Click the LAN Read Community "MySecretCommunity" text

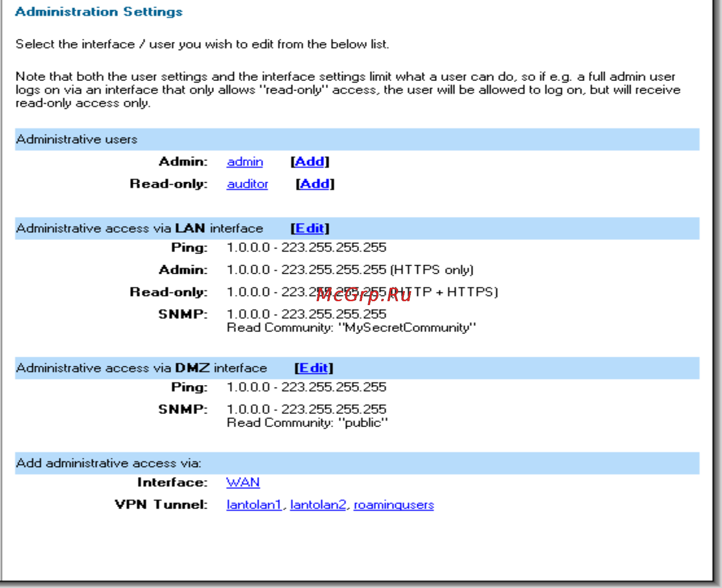(x=351, y=328)
